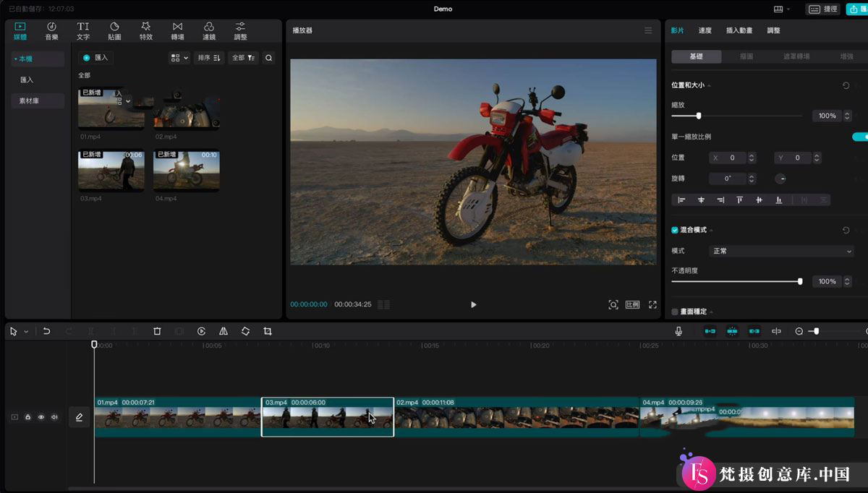Open the 調整 (Adjustment) panel in media toolbar
Viewport: 868px width, 493px height.
coord(240,31)
